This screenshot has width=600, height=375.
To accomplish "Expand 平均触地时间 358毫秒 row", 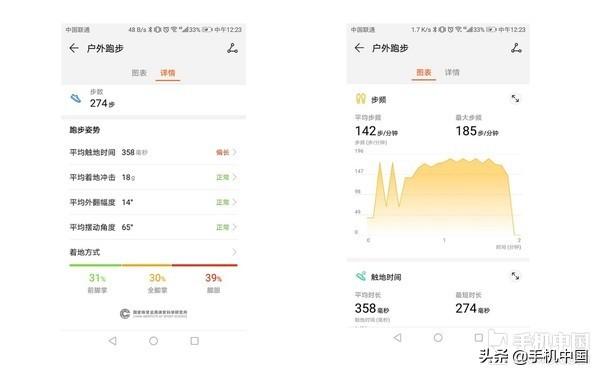I will (x=153, y=152).
